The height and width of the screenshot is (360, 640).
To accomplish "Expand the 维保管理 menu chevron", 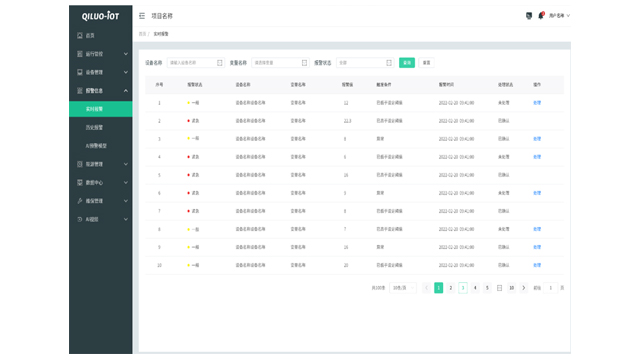I will 126,201.
